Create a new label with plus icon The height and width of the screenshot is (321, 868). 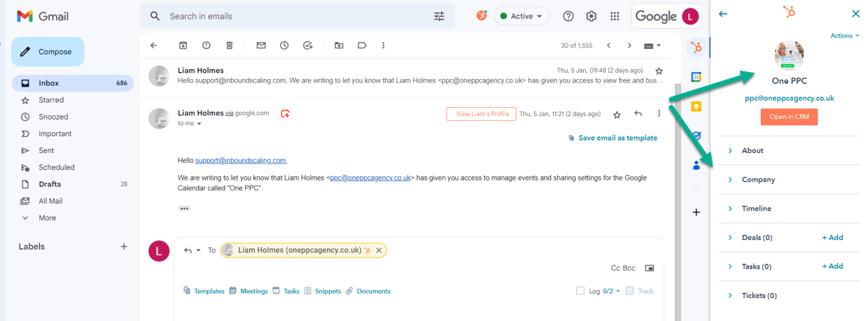point(124,246)
